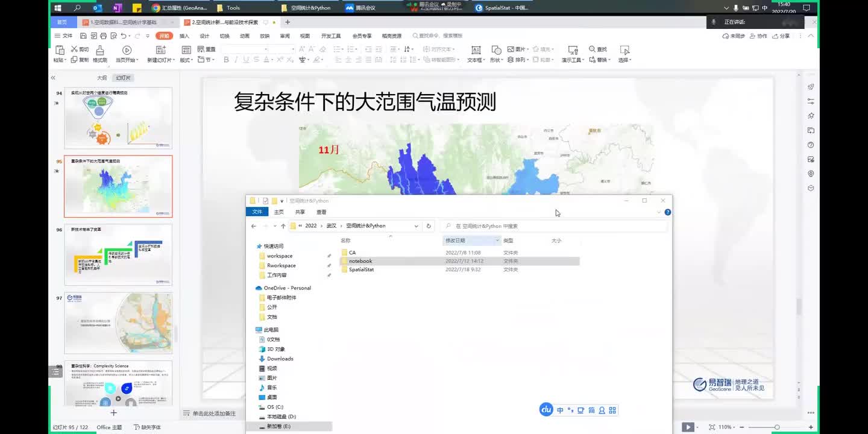
Task: Open the Design (设计) ribbon tab
Action: [x=204, y=36]
